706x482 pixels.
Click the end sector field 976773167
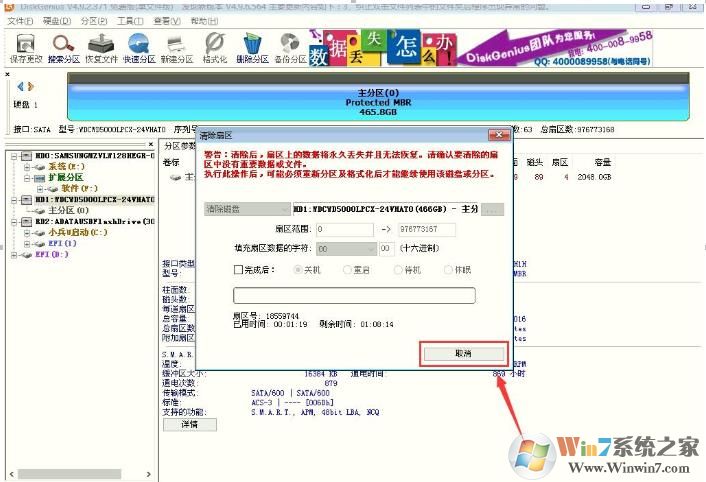426,230
